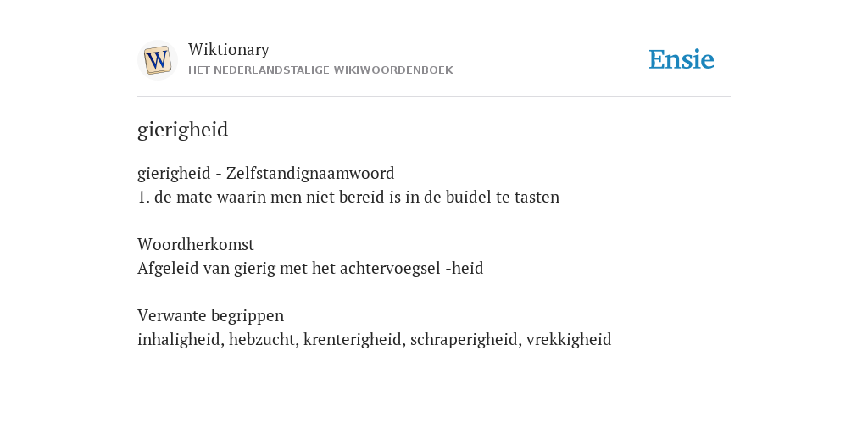The image size is (868, 434).
Task: Click the horizontal divider under header
Action: [434, 97]
